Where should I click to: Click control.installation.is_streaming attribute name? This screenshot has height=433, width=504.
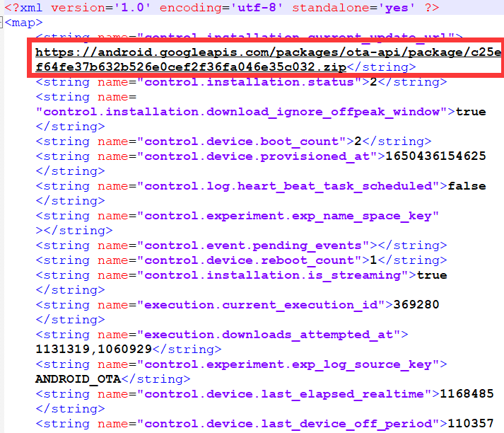click(272, 275)
